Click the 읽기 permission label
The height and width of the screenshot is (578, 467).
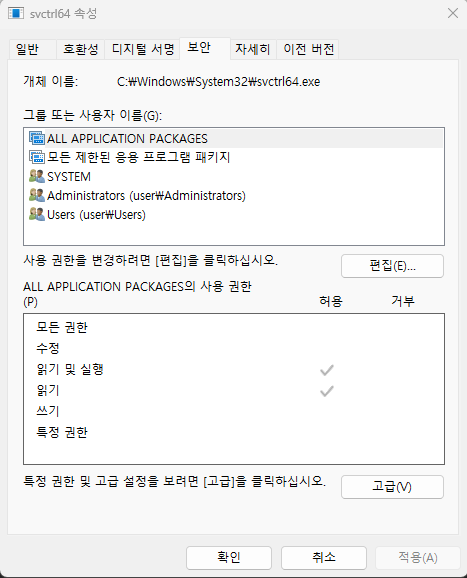48,390
